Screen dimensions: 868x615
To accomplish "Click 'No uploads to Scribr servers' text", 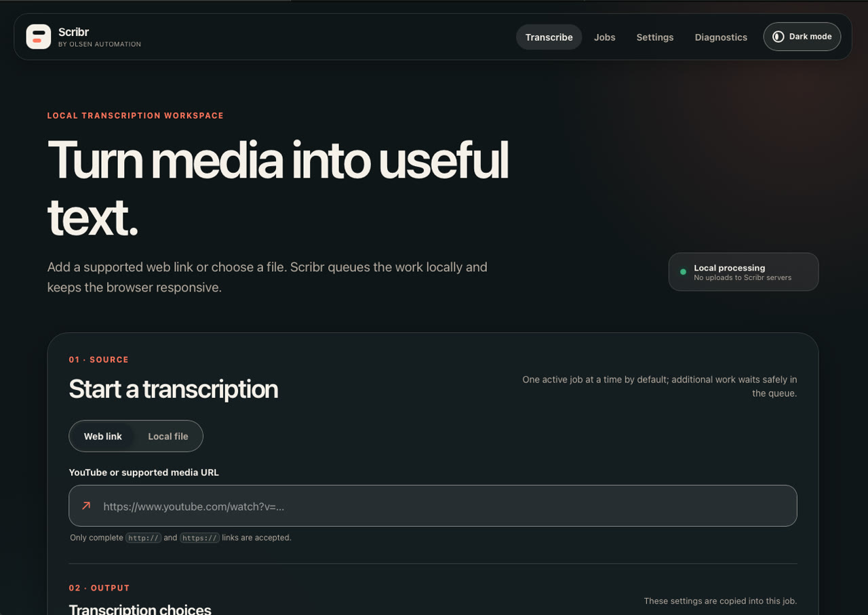I will click(743, 278).
